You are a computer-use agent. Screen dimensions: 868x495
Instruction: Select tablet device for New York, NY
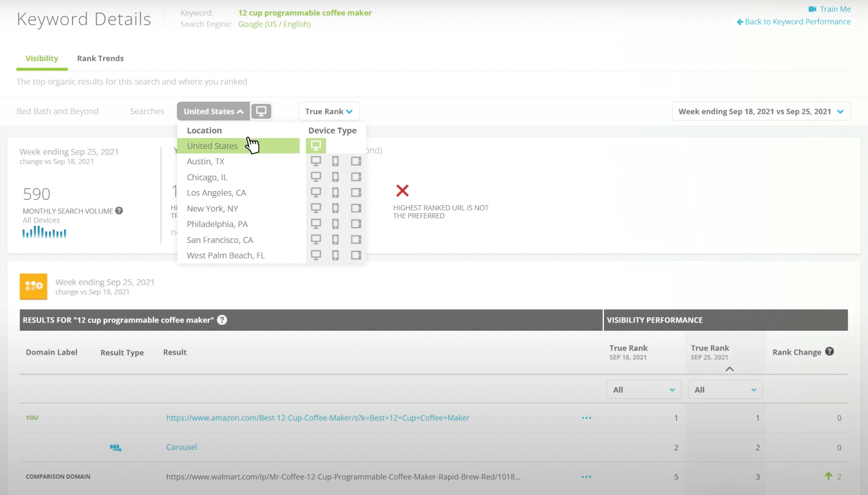356,208
